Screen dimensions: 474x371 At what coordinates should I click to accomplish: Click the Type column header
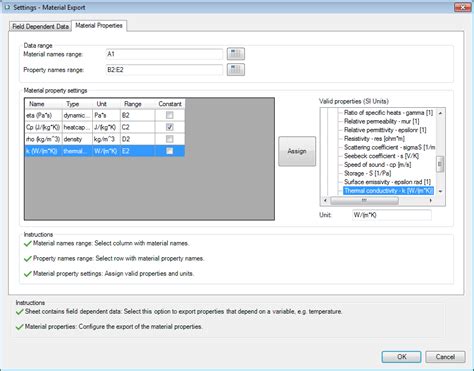click(77, 104)
